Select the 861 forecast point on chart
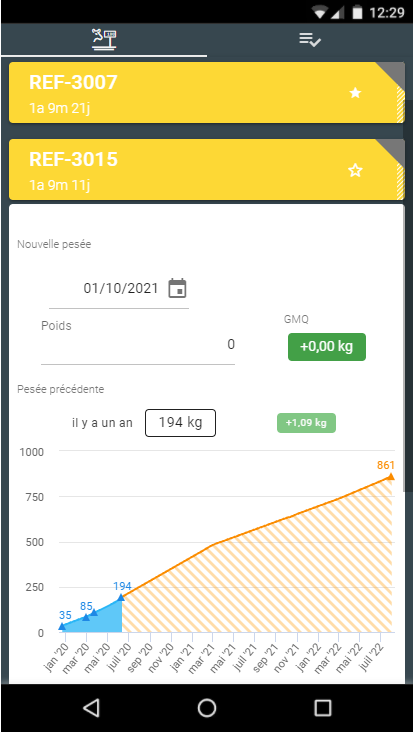This screenshot has height=733, width=413. tap(391, 476)
